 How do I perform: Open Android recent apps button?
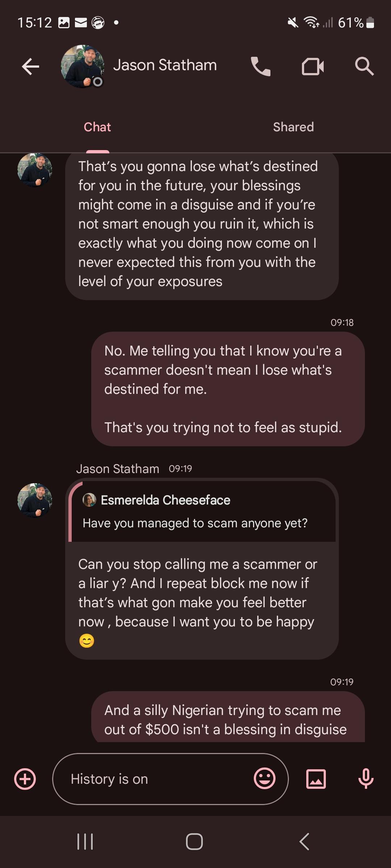(85, 841)
